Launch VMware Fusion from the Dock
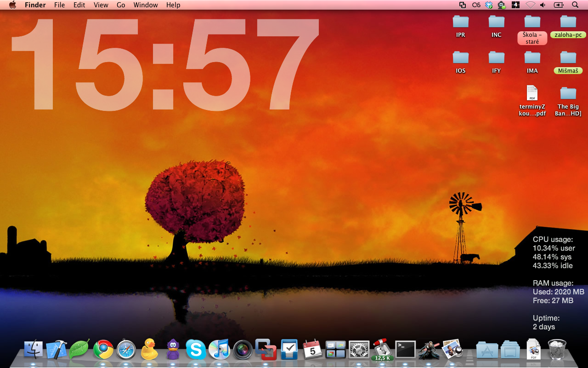Image resolution: width=588 pixels, height=368 pixels. [x=266, y=350]
